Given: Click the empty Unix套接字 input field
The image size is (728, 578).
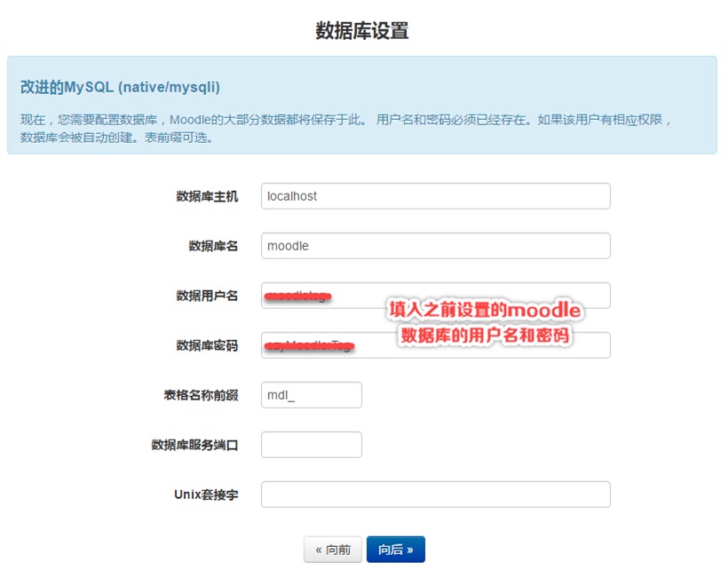Looking at the screenshot, I should tap(435, 495).
